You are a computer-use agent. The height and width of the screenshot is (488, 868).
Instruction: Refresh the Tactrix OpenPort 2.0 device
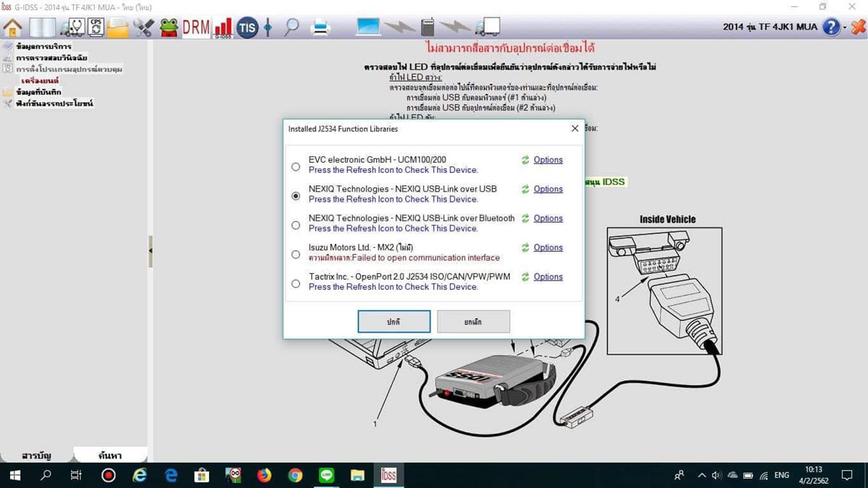click(525, 277)
